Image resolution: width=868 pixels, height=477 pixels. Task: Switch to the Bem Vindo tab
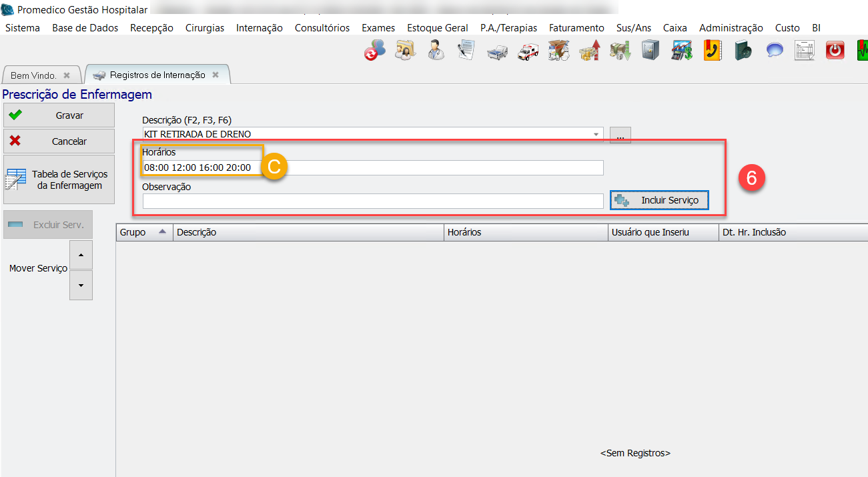tap(33, 75)
